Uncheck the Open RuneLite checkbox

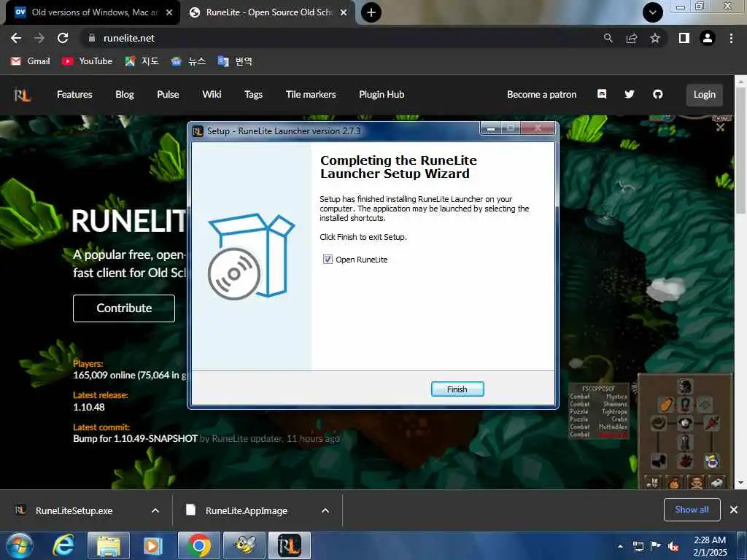click(x=328, y=259)
